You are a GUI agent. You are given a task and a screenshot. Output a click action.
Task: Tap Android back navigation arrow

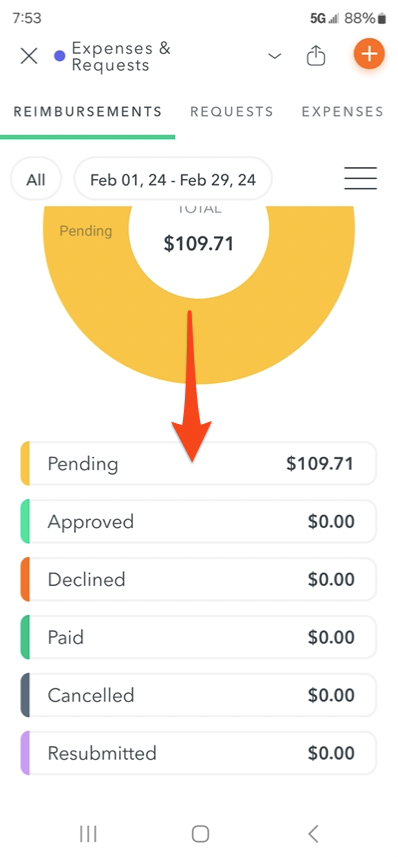[313, 833]
